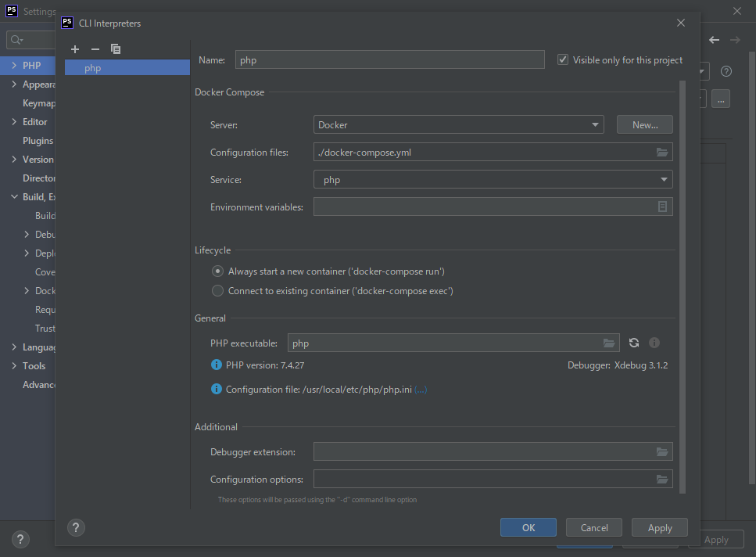Image resolution: width=756 pixels, height=557 pixels.
Task: Select Connect to existing container option
Action: pyautogui.click(x=218, y=291)
